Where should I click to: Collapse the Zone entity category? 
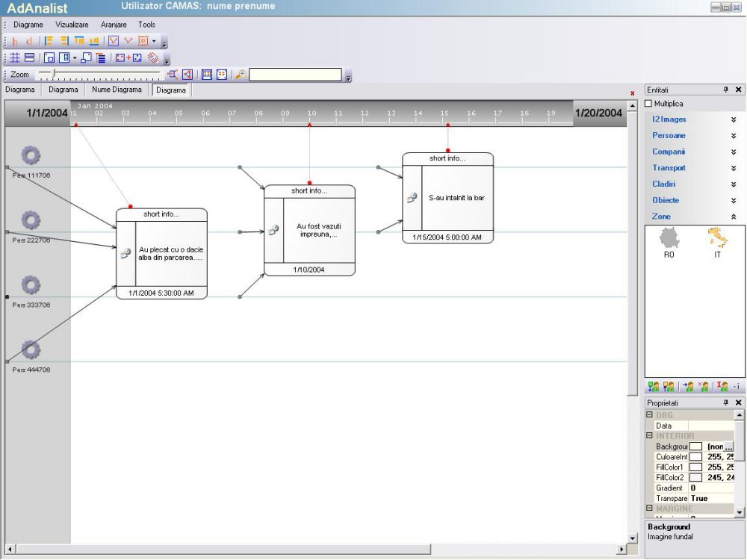point(733,217)
